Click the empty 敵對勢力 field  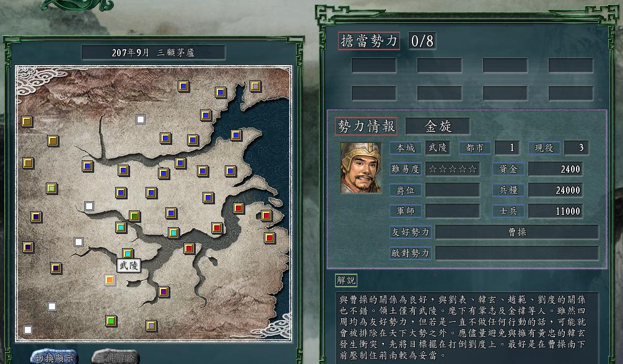[x=517, y=253]
